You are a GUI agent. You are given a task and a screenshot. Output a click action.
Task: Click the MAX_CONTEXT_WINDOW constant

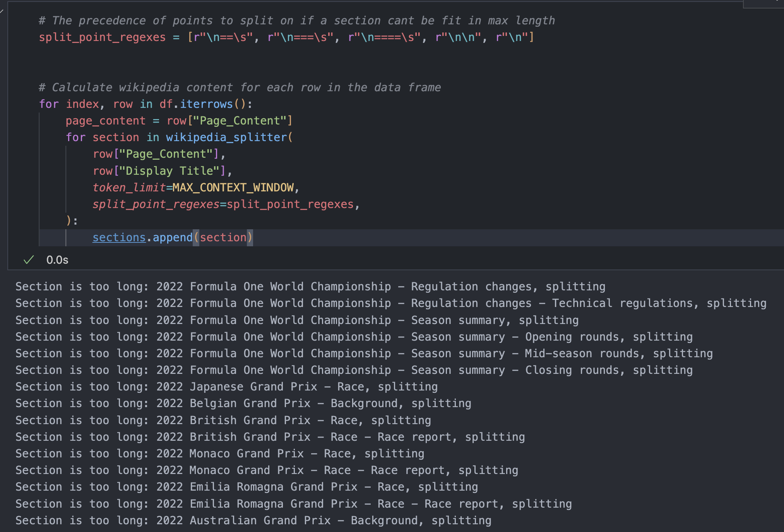click(233, 188)
